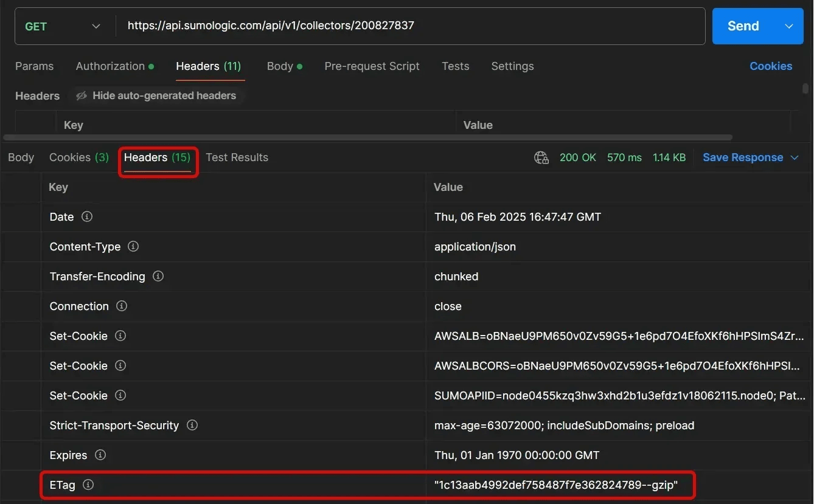Click the info icon next to Transfer-Encoding
The height and width of the screenshot is (504, 814).
click(158, 277)
